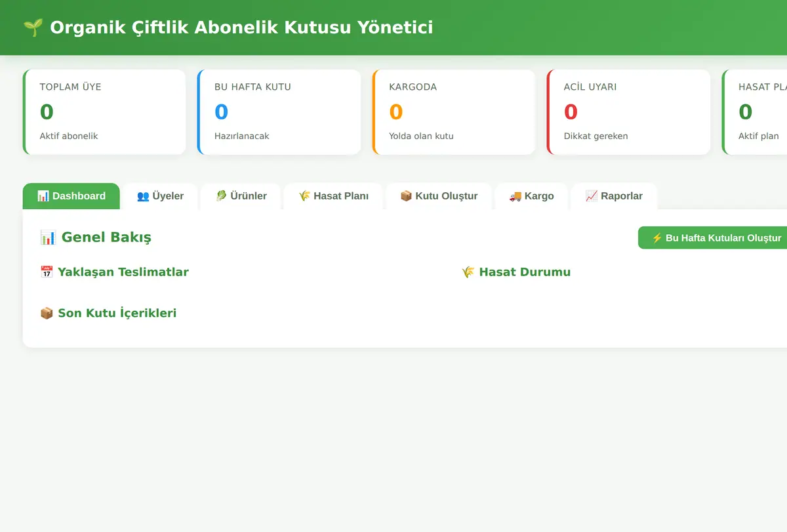Open the Ürünler tab
The image size is (787, 532).
point(241,196)
